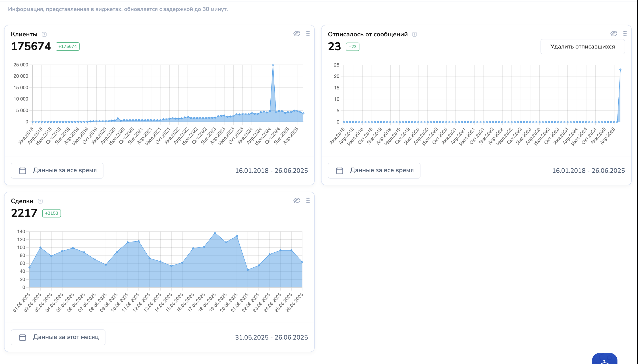
Task: Click the 25 000 peak point on Клиенты chart
Action: click(x=273, y=66)
